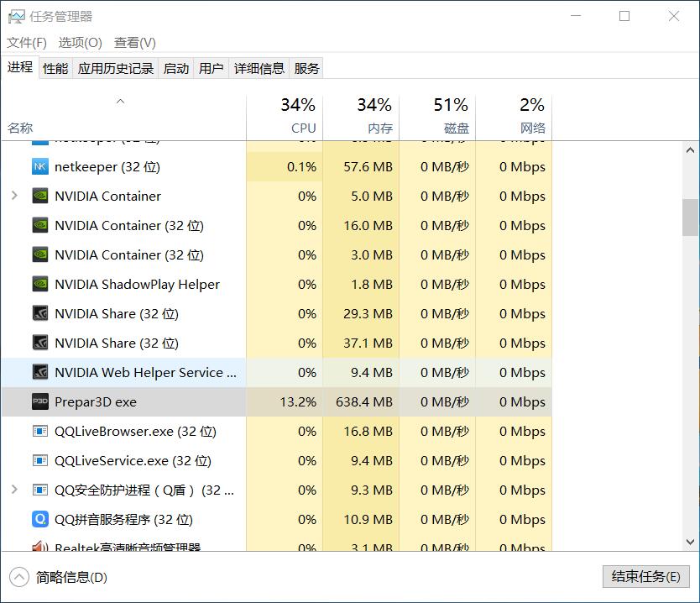
Task: Click the Prepar3D exe P3D icon
Action: point(40,401)
